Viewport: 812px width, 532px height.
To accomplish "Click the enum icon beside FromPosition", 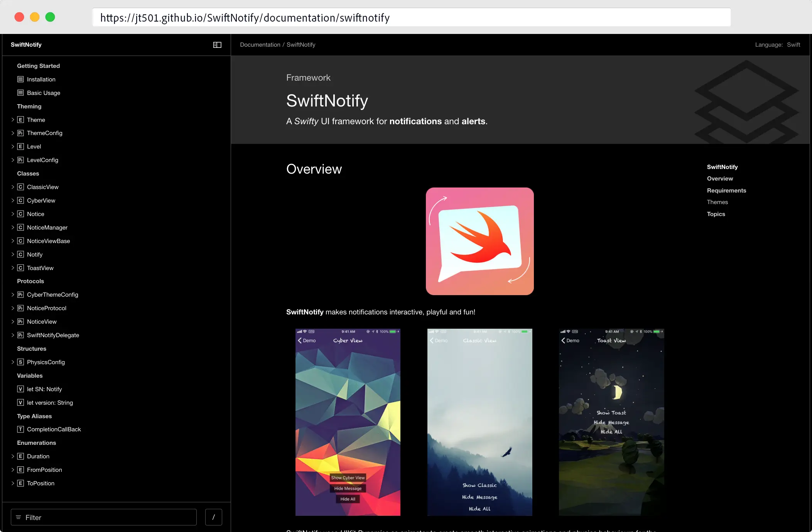I will pyautogui.click(x=20, y=470).
